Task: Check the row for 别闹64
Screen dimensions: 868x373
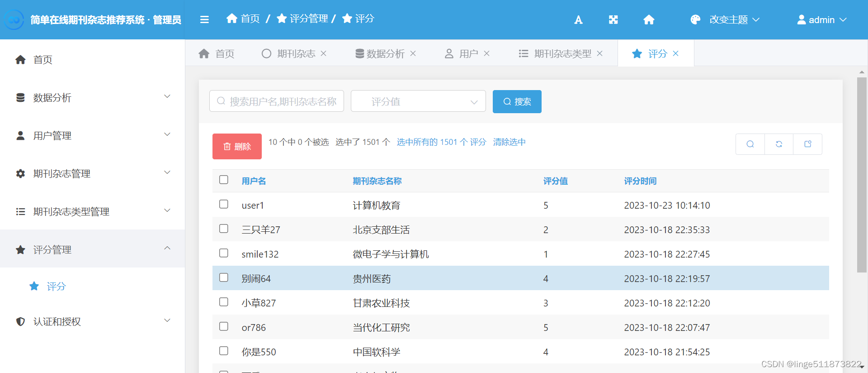Action: [x=224, y=277]
